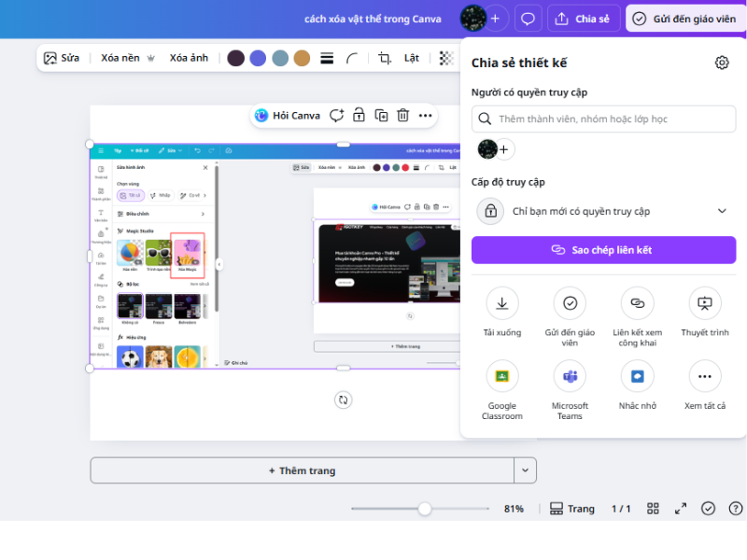Open Liên kết xem công khai sharing option

(x=637, y=303)
